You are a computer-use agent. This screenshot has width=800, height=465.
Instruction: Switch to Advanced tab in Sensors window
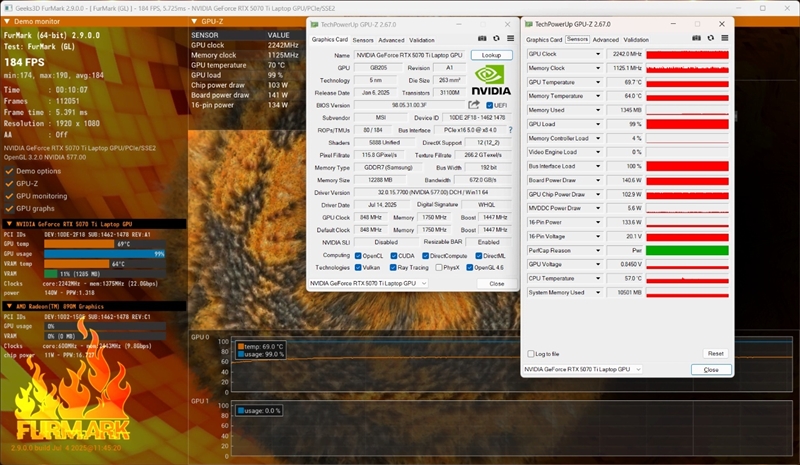[606, 39]
